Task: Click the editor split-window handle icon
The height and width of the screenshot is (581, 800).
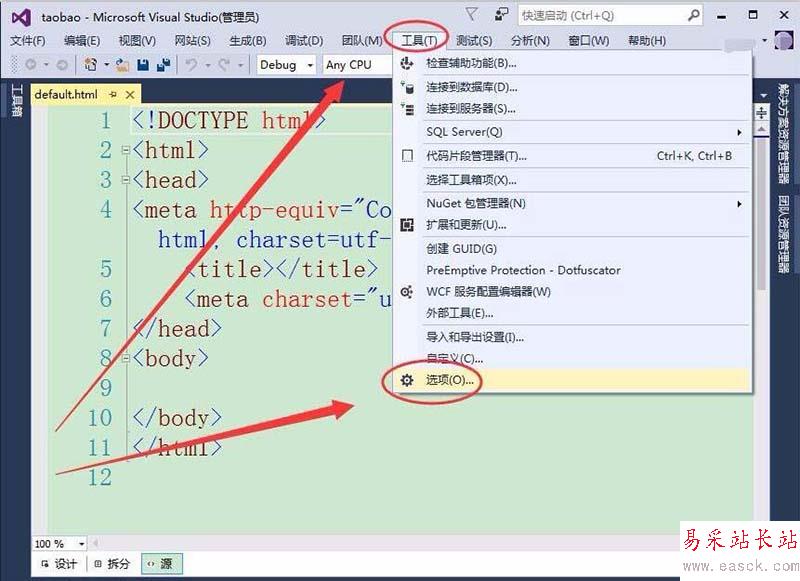Action: tap(762, 112)
